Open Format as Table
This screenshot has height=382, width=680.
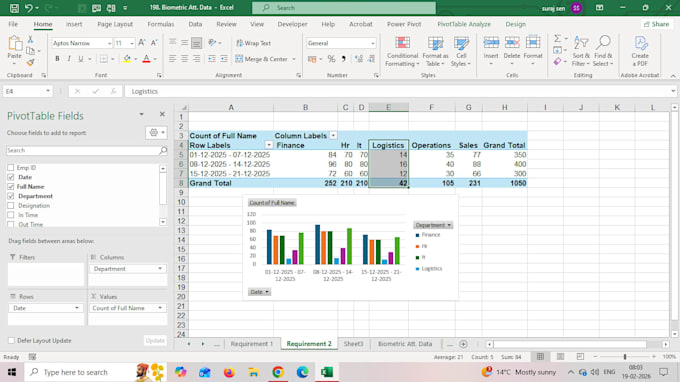[435, 52]
